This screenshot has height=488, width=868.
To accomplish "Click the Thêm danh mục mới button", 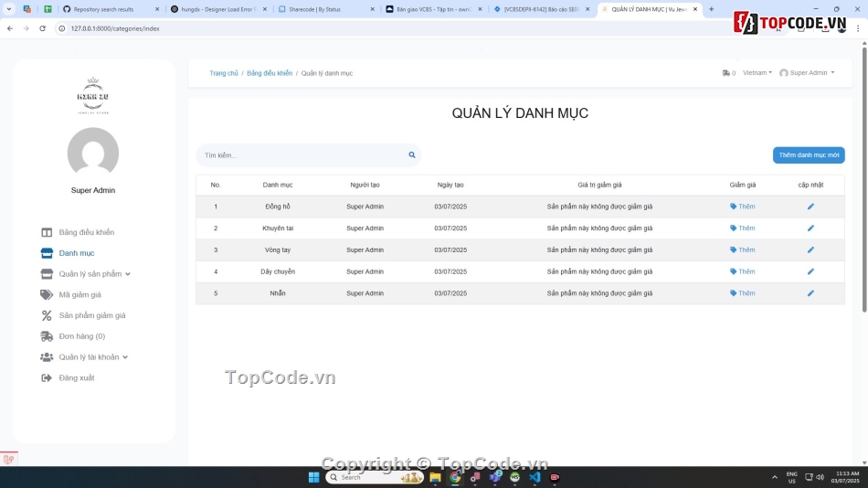I will tap(809, 155).
